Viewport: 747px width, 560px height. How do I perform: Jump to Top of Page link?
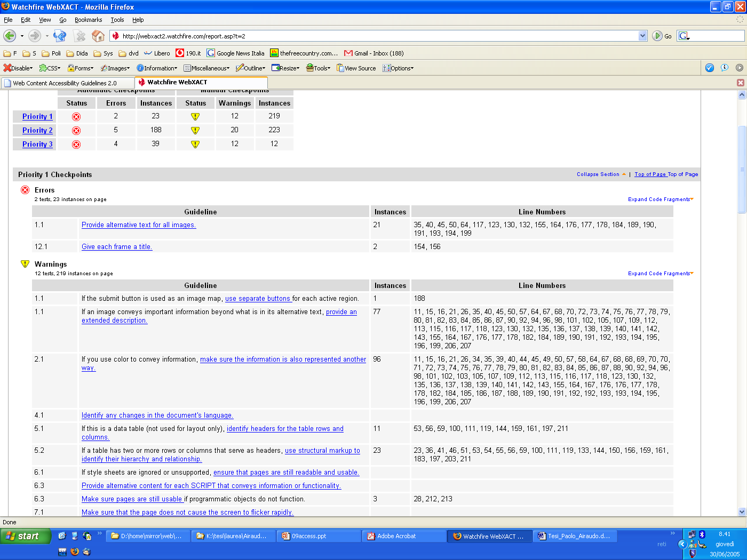[x=650, y=174]
